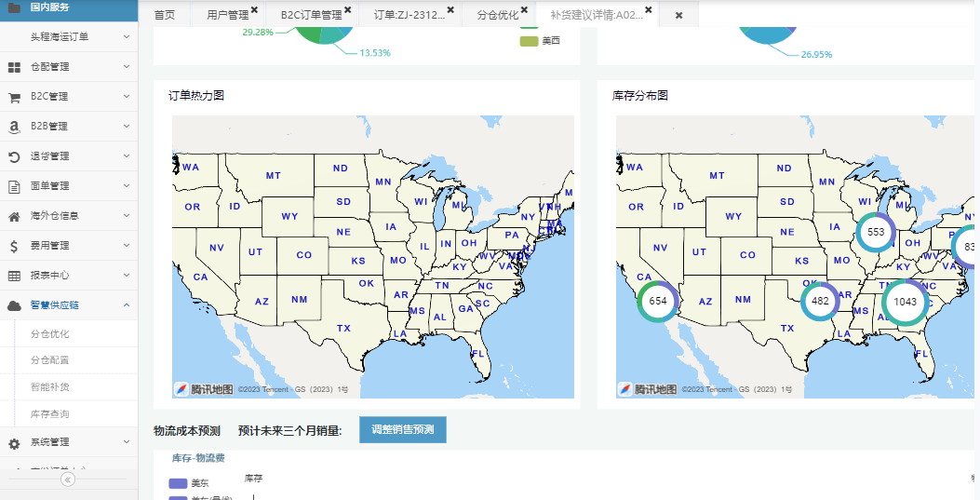Image resolution: width=980 pixels, height=500 pixels.
Task: Click the document icon for 面单管理
Action: (14, 186)
